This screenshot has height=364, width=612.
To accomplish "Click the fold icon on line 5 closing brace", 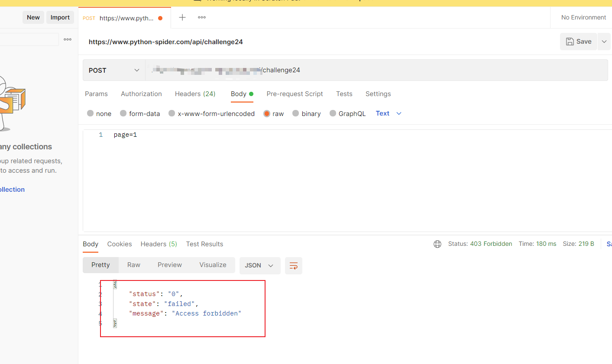I will (114, 323).
